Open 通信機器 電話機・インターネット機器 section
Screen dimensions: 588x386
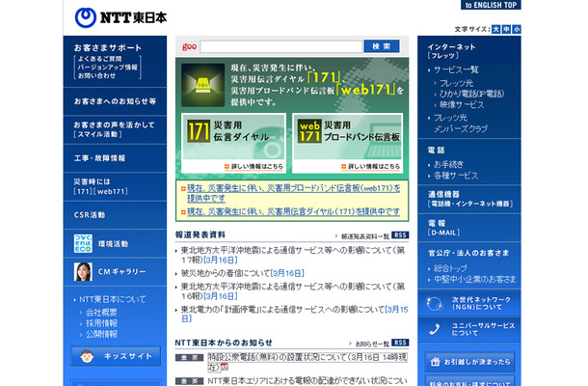coord(469,199)
